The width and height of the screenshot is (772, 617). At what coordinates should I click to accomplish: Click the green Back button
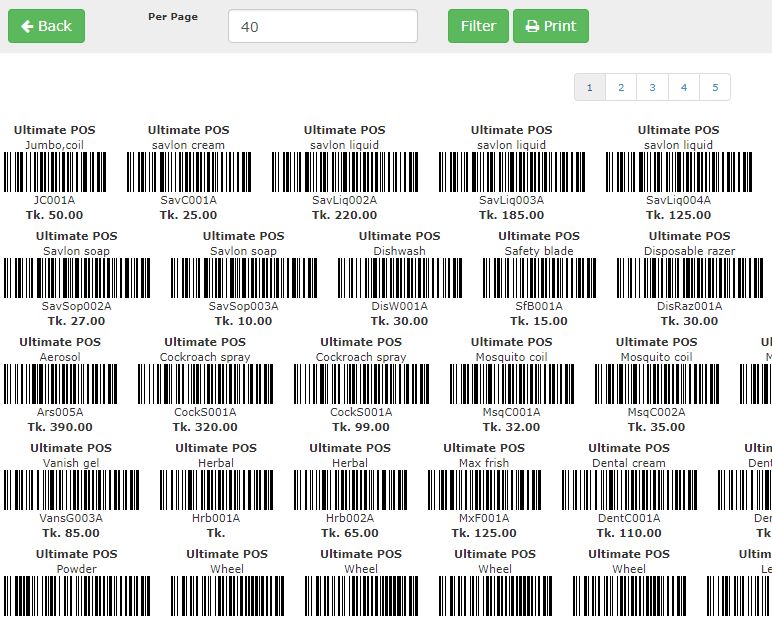coord(46,26)
